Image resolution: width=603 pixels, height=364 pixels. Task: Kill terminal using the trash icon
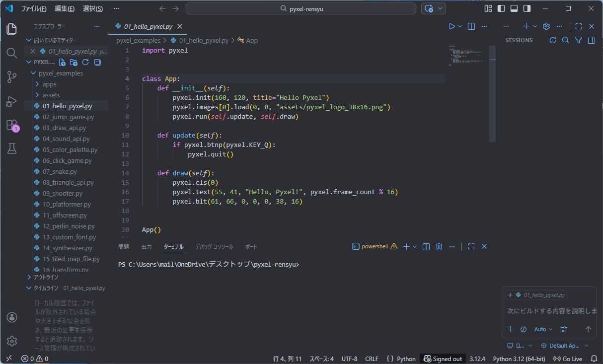(439, 247)
